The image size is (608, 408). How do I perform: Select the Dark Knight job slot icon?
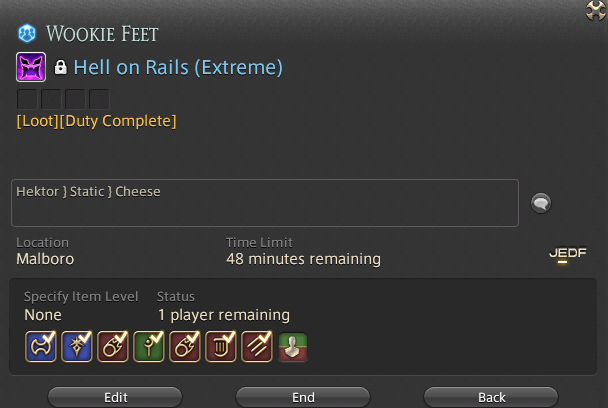pyautogui.click(x=77, y=346)
